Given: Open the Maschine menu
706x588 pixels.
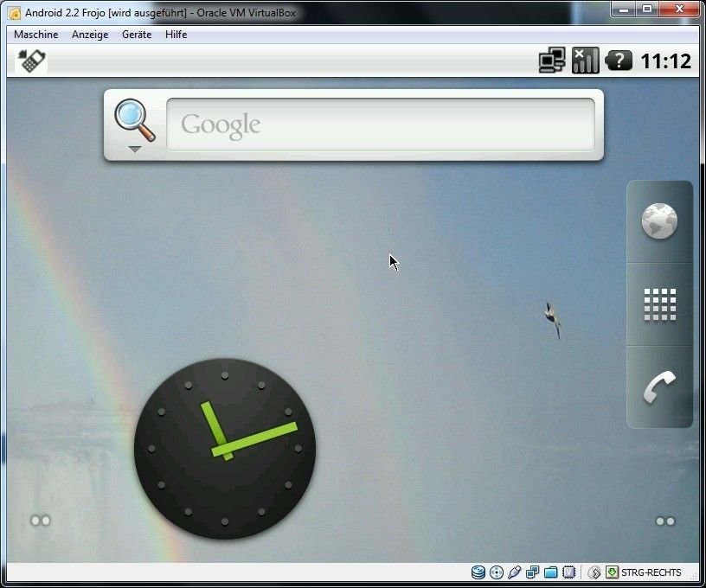Looking at the screenshot, I should click(36, 35).
